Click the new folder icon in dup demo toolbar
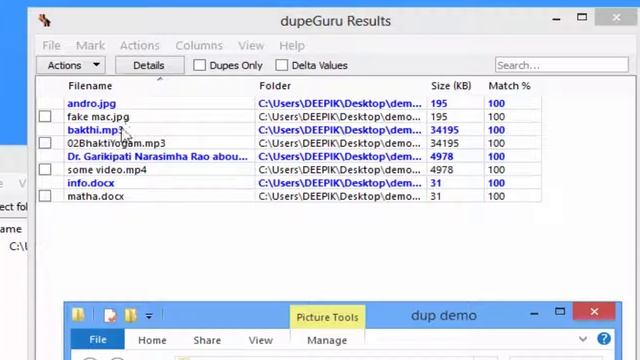 (x=130, y=315)
